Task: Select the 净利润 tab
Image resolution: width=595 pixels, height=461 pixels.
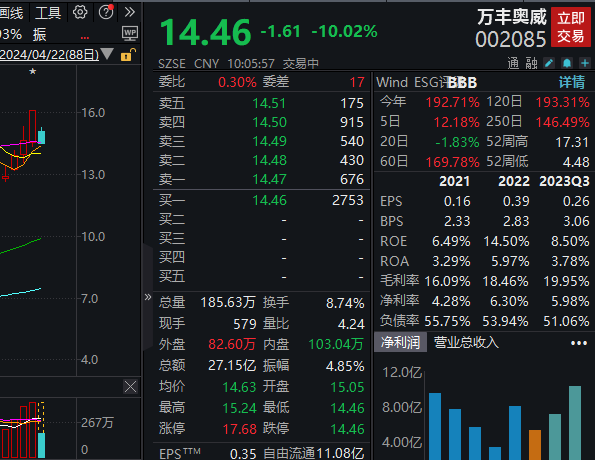Action: [400, 342]
